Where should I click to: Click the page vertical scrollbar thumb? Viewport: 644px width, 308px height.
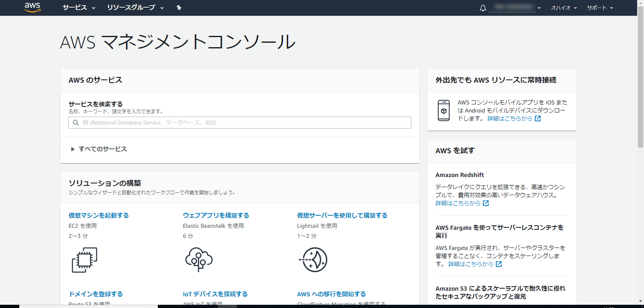pos(640,77)
